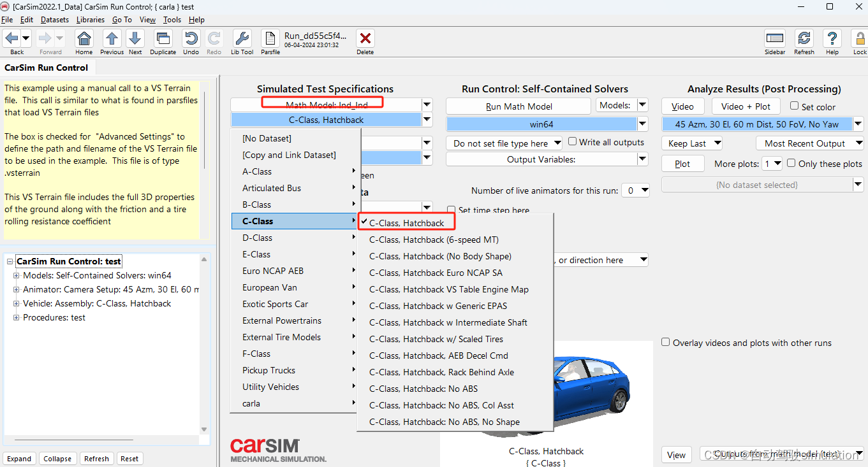This screenshot has height=467, width=868.
Task: Open the Libraries menu
Action: 90,20
